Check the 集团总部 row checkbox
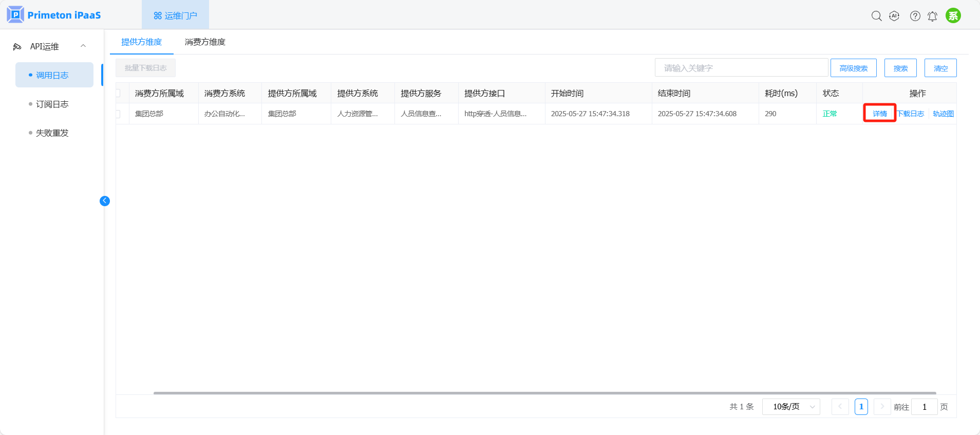 click(x=118, y=114)
